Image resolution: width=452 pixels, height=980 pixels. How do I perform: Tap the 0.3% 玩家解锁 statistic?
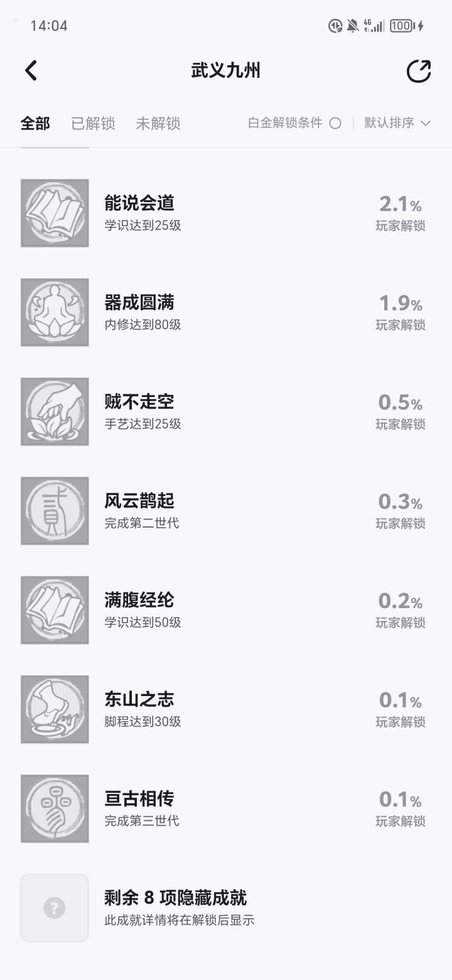(401, 511)
